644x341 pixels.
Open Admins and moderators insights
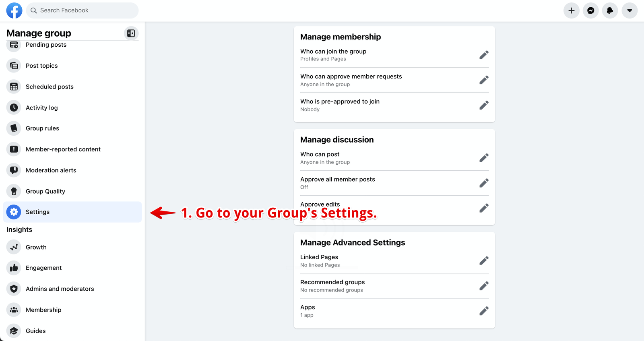pos(60,289)
